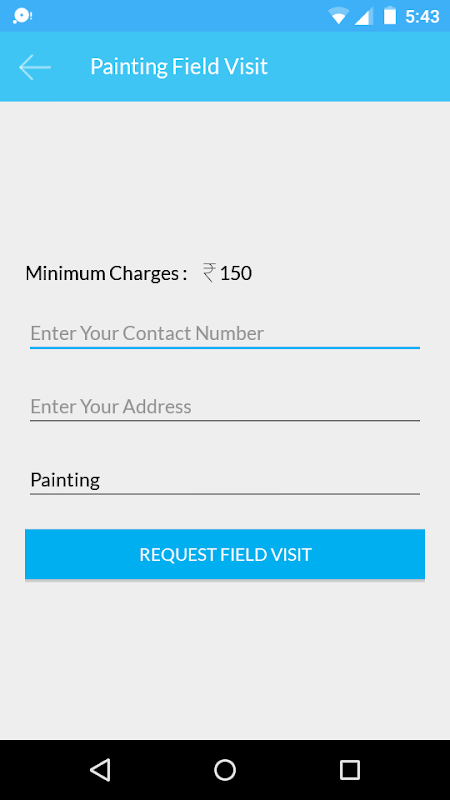
Task: Tap the cellular signal icon
Action: [x=363, y=16]
